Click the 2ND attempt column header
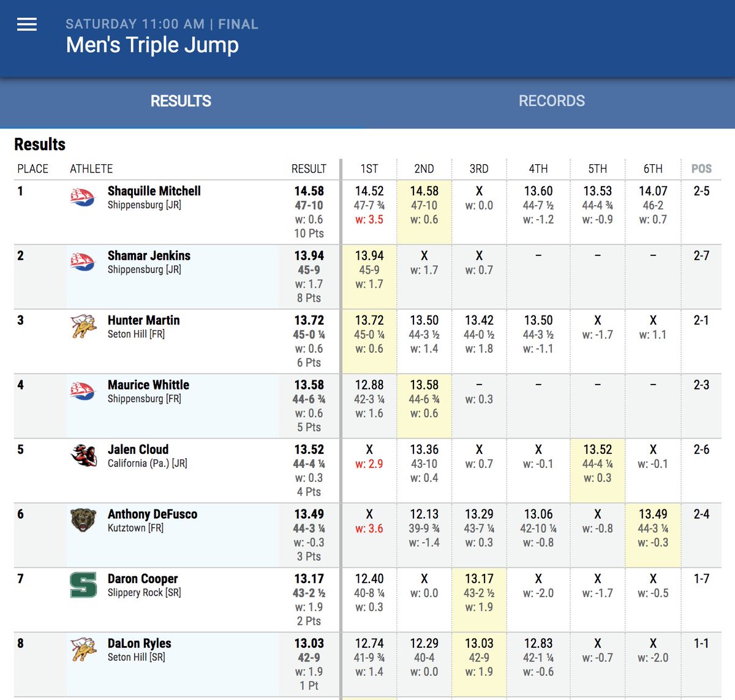 (x=424, y=169)
